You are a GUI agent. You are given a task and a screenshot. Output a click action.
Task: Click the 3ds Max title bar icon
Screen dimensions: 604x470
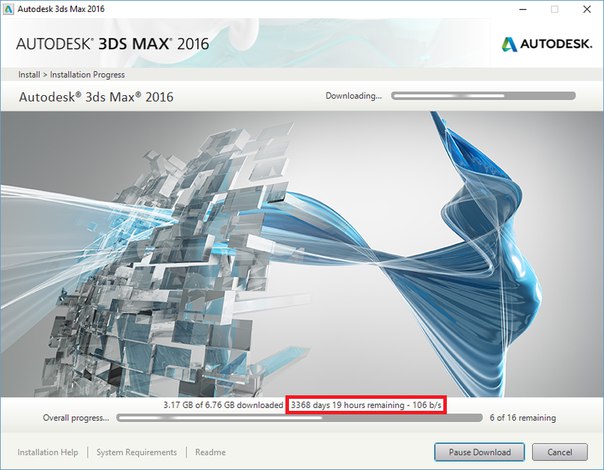point(9,8)
